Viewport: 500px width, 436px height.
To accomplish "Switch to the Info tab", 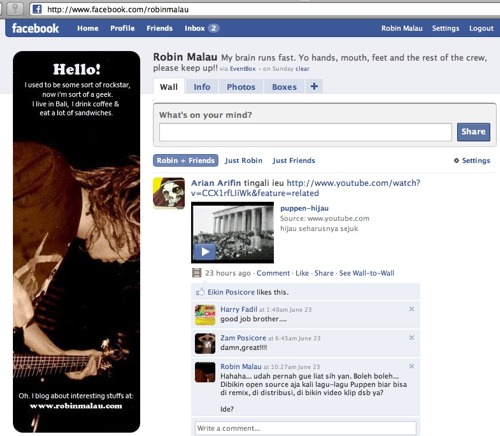I will [x=202, y=87].
